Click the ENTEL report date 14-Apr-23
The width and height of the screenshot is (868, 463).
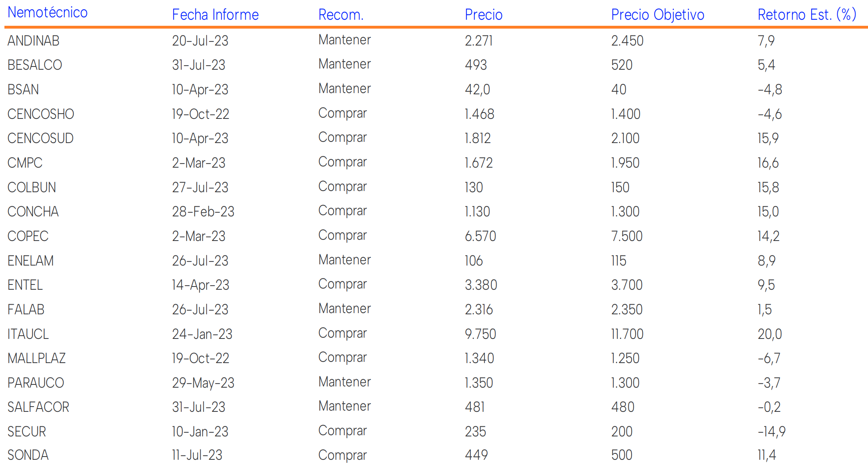200,285
